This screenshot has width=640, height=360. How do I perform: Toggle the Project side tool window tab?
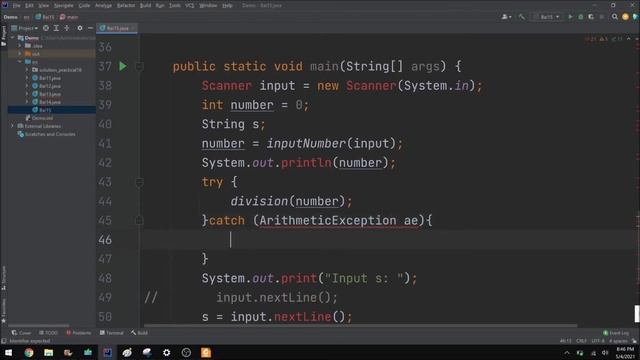4,36
